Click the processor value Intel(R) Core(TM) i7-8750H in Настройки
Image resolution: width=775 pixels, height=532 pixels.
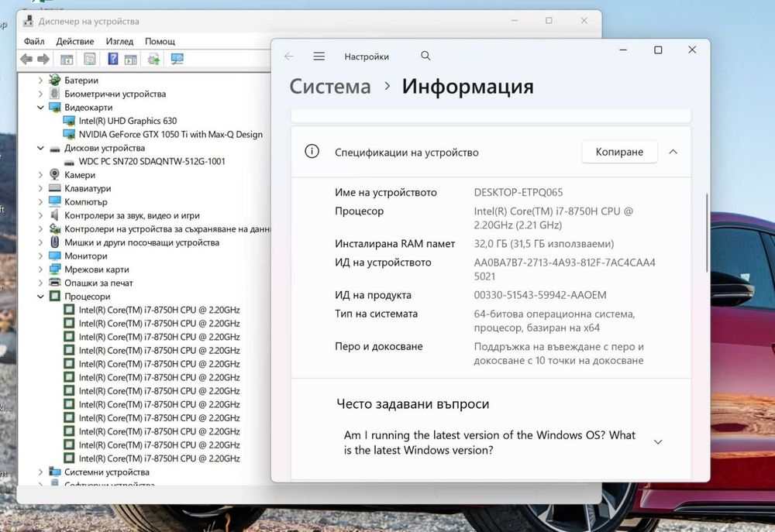[x=553, y=218]
